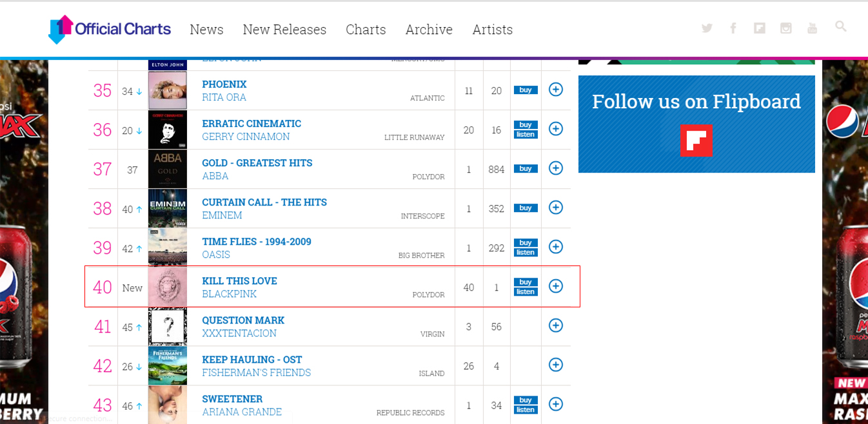Open the News menu
Image resolution: width=868 pixels, height=424 pixels.
(206, 30)
